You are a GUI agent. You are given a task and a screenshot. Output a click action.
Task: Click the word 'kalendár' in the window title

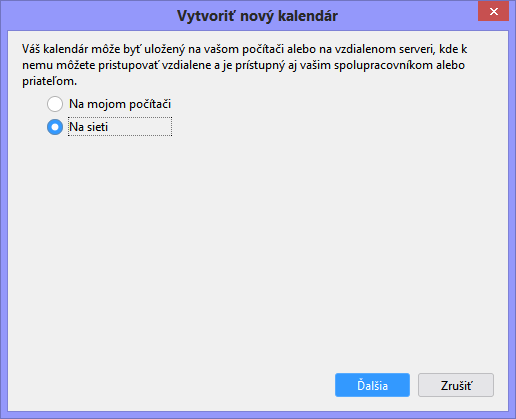(308, 16)
